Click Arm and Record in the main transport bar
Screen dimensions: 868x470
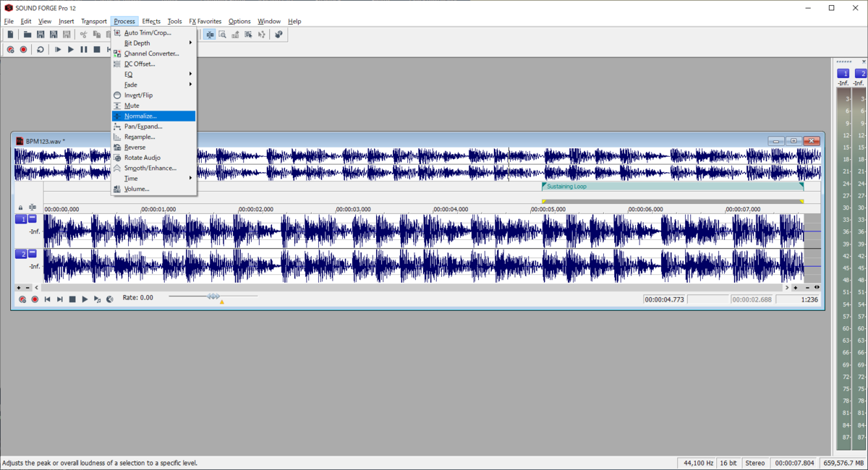coord(10,49)
